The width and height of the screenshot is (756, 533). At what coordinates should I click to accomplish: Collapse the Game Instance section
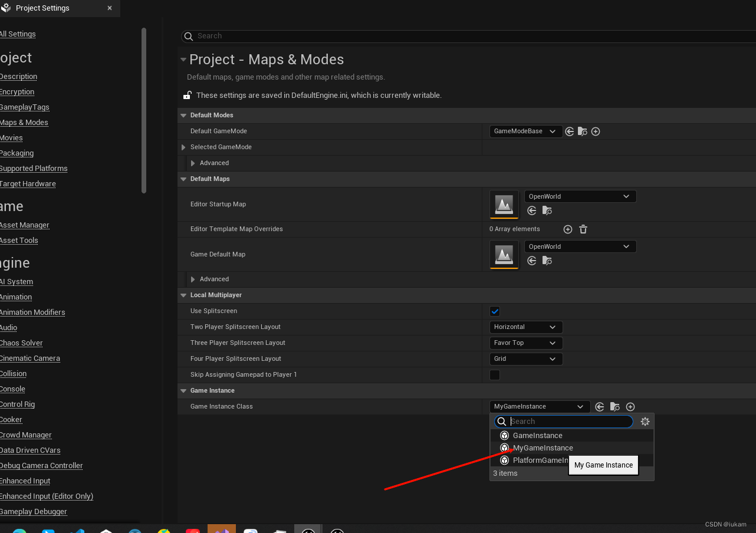(x=183, y=391)
